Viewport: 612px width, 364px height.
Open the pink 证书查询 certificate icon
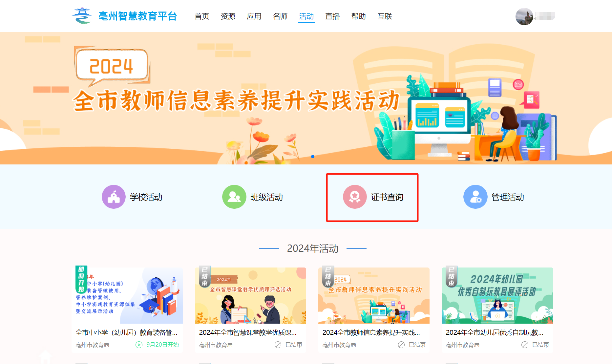tap(355, 197)
